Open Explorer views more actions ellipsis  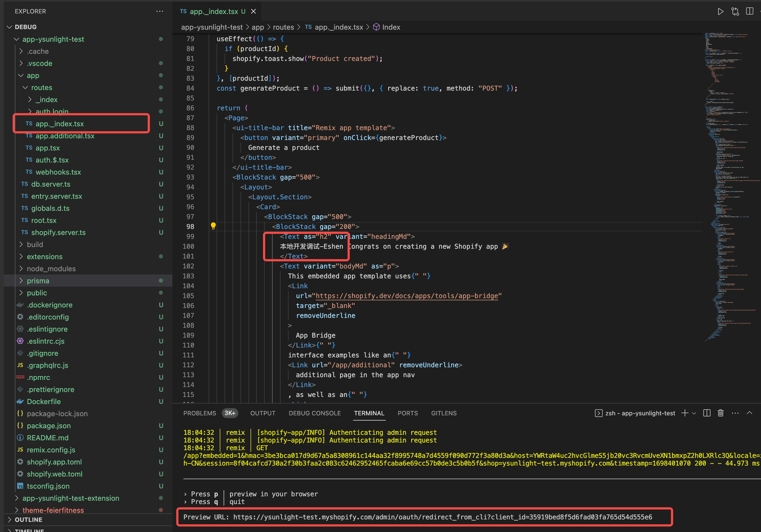(x=160, y=11)
